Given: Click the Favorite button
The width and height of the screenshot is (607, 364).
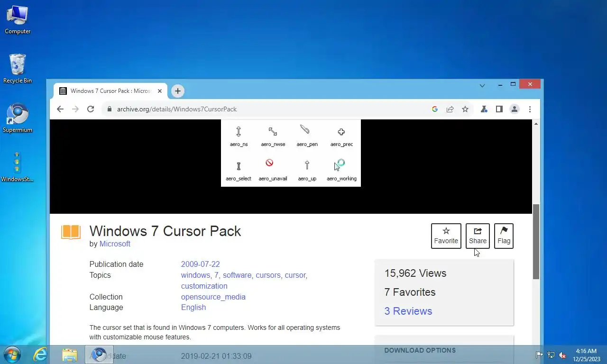Looking at the screenshot, I should coord(446,236).
